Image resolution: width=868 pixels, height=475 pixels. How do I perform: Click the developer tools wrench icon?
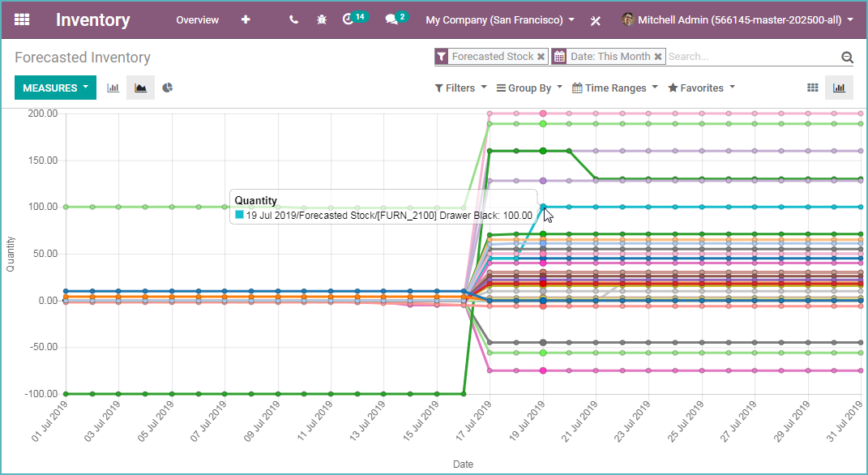[596, 20]
